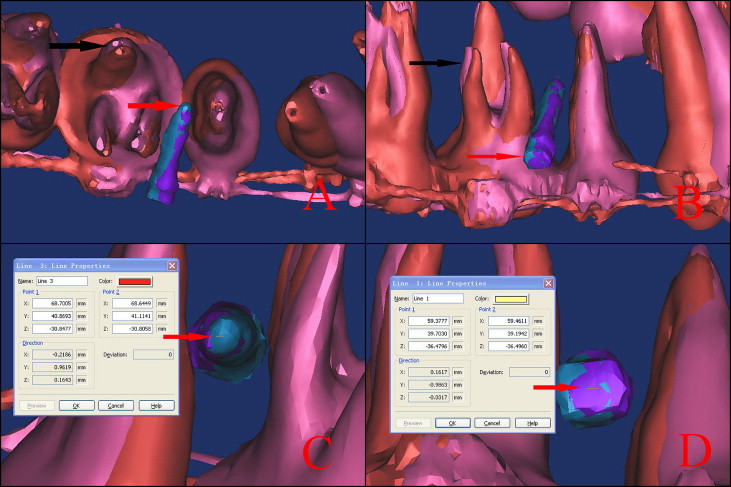Viewport: 731px width, 487px height.
Task: Open Help in the Line 3 Properties dialog
Action: pyautogui.click(x=156, y=405)
